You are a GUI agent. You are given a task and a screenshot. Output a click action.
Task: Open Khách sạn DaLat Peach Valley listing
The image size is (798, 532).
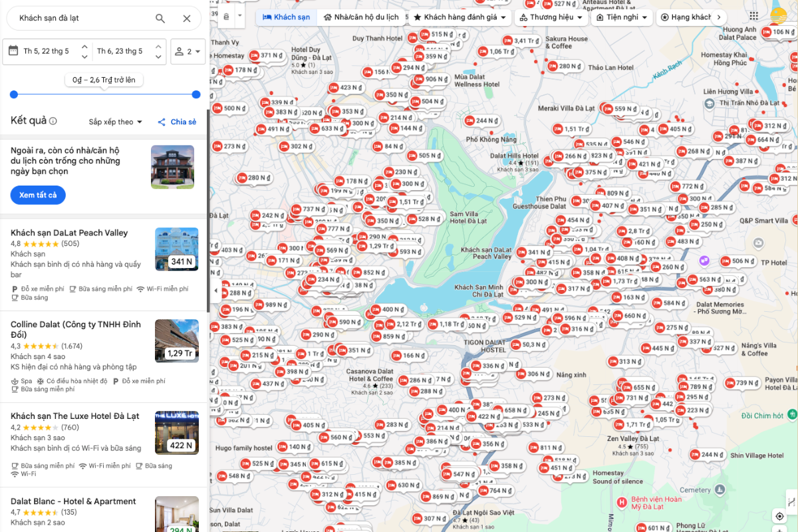pos(69,233)
